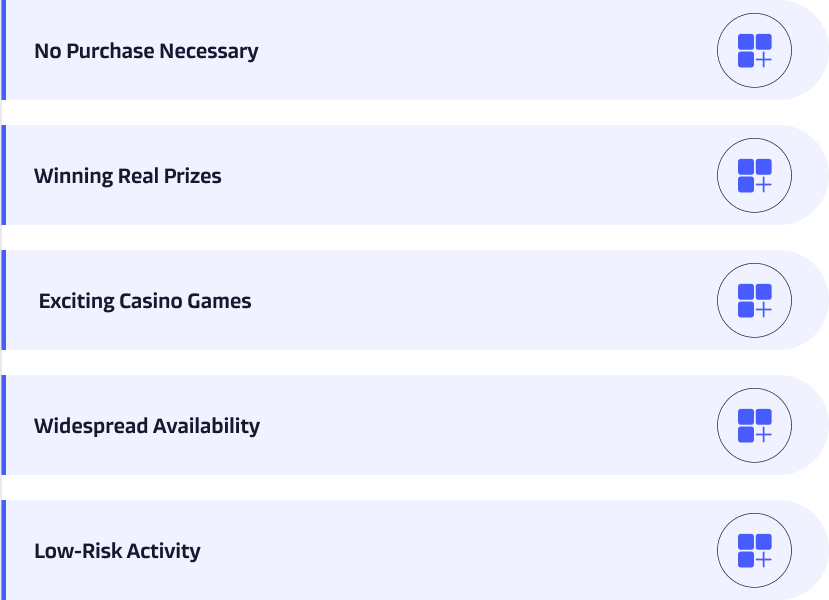Click the plus-grid icon beside Winning Real Prizes
829x600 pixels.
pyautogui.click(x=754, y=176)
